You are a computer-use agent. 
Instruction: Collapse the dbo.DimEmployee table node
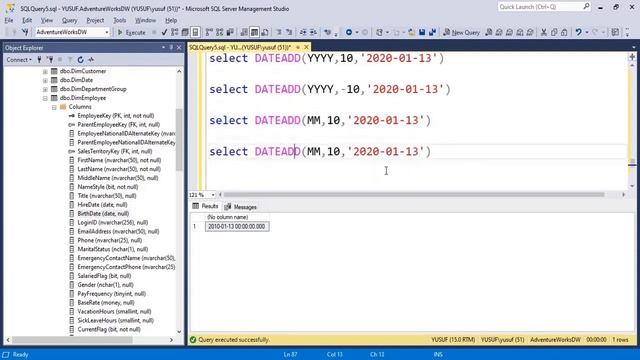point(45,98)
